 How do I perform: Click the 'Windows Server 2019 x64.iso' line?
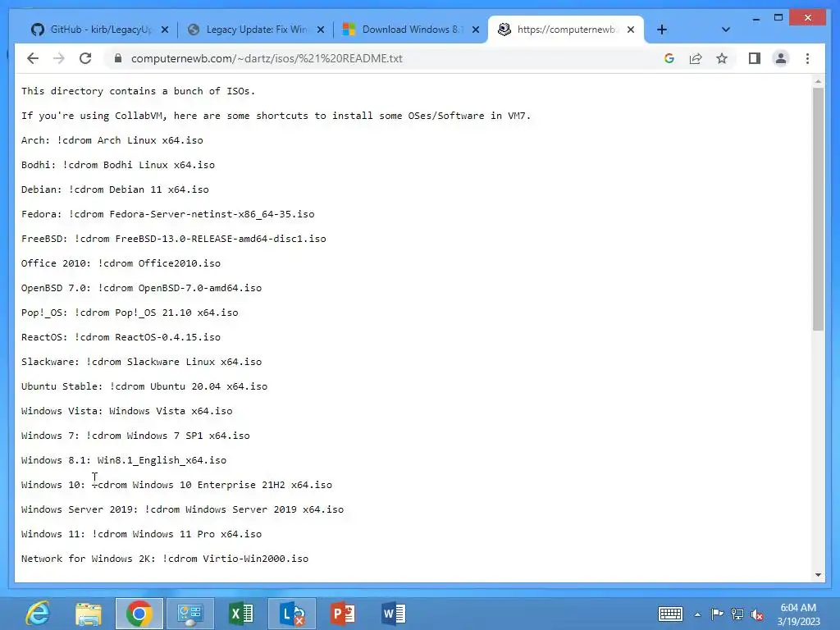click(x=183, y=510)
